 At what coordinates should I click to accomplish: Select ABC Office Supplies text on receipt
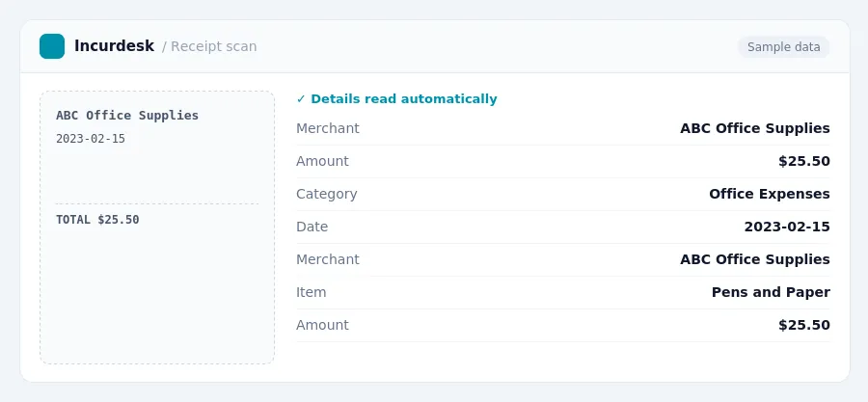[127, 116]
